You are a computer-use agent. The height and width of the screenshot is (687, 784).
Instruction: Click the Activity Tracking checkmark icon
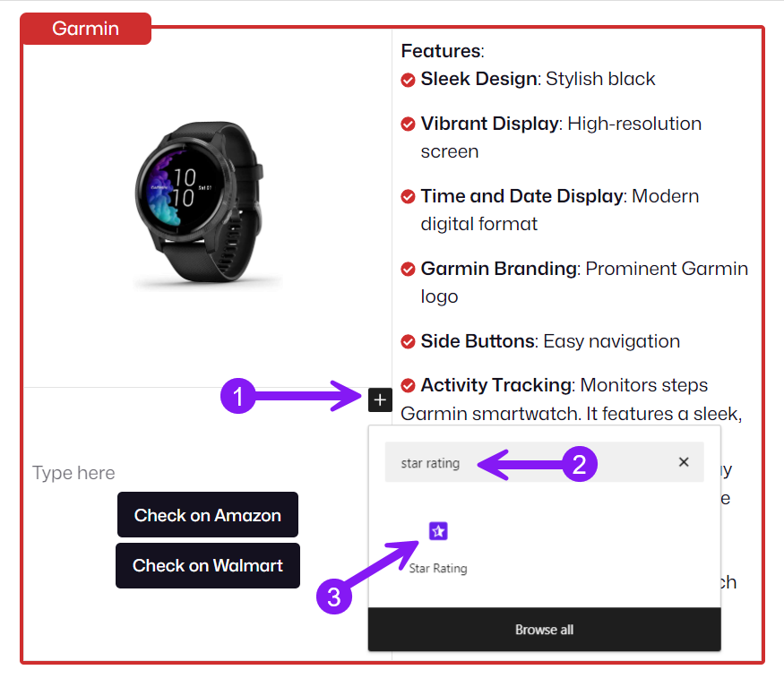tap(408, 385)
